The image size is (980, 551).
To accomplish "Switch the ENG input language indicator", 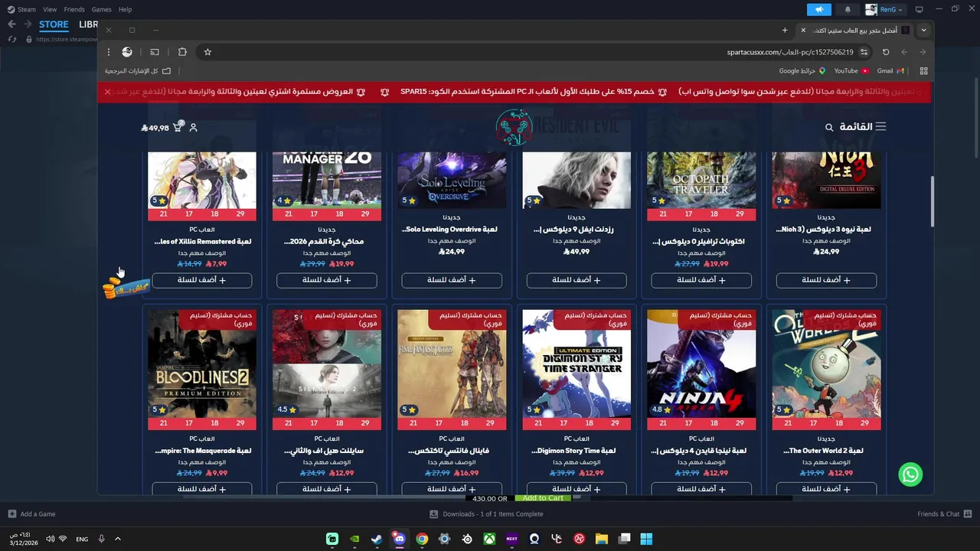I will (82, 539).
